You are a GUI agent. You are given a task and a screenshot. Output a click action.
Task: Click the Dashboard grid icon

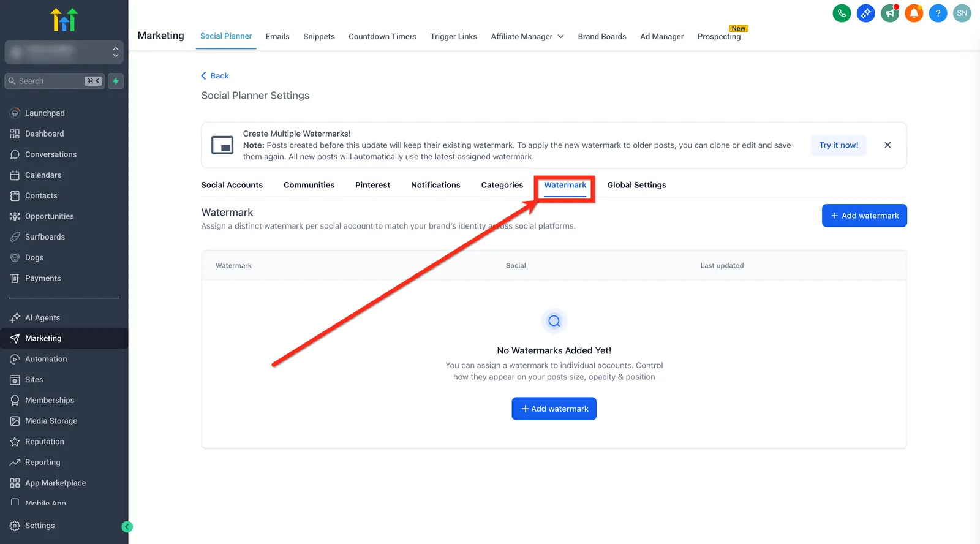point(15,134)
